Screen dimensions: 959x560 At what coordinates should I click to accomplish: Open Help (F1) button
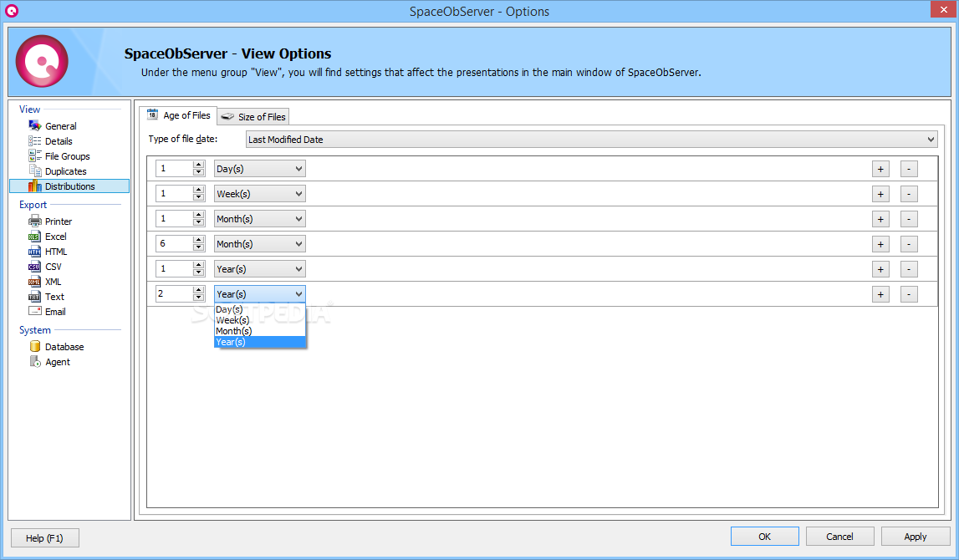[x=44, y=538]
